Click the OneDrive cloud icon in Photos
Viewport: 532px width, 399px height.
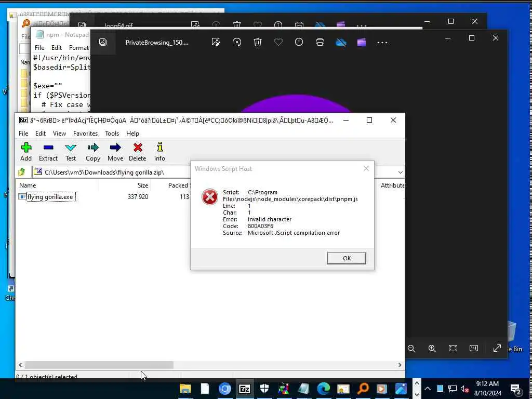click(341, 42)
